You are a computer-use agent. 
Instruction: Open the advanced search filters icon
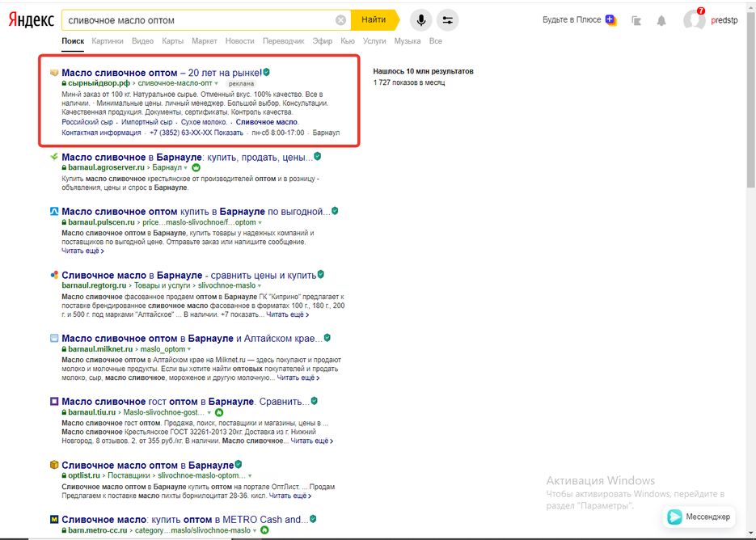[x=447, y=20]
